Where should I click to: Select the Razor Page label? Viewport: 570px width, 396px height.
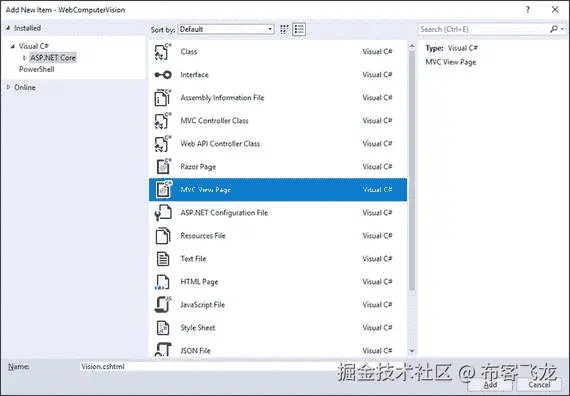coord(198,167)
